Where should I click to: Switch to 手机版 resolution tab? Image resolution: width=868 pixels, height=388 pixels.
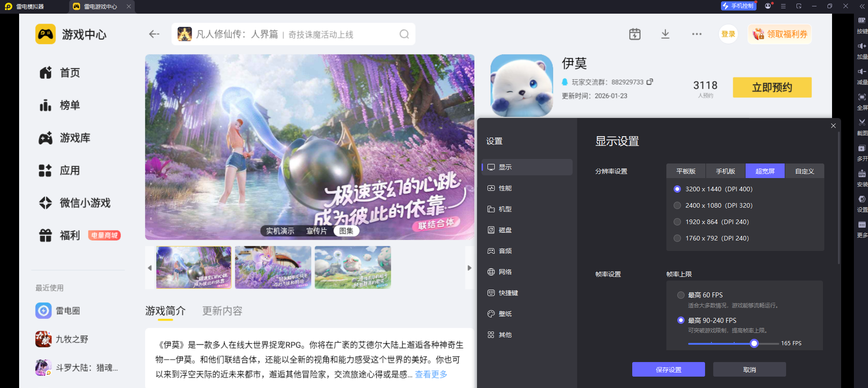tap(726, 171)
